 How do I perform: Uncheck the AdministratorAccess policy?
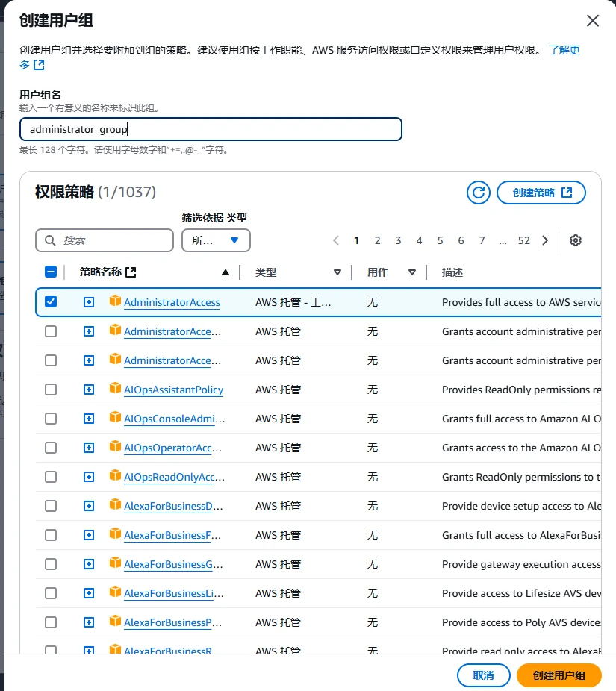[x=51, y=301]
